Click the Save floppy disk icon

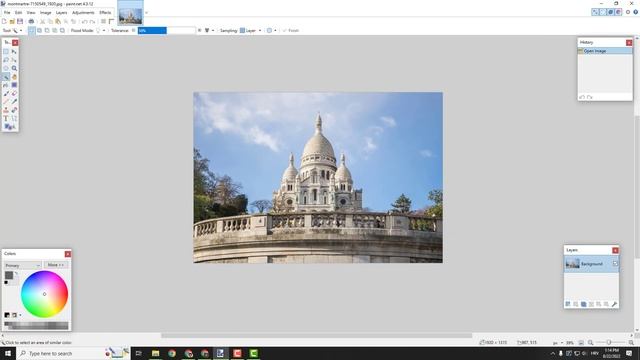click(x=20, y=21)
